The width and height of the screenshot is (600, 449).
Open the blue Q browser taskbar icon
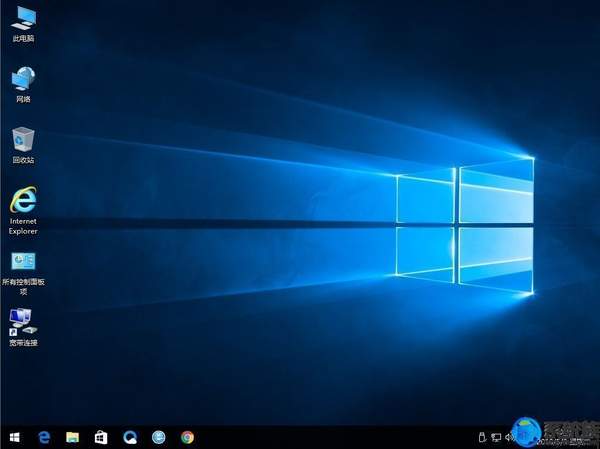(130, 437)
